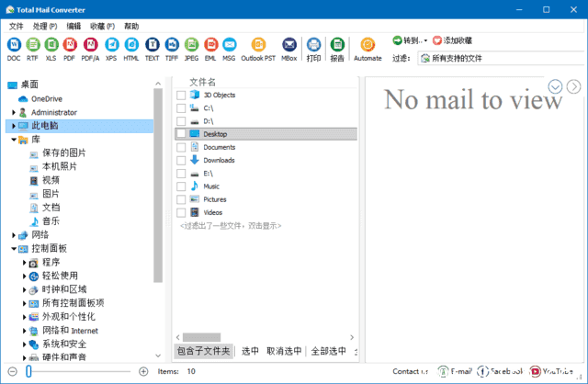Viewport: 588px width, 384px height.
Task: Open the 处理(P) menu
Action: 45,27
